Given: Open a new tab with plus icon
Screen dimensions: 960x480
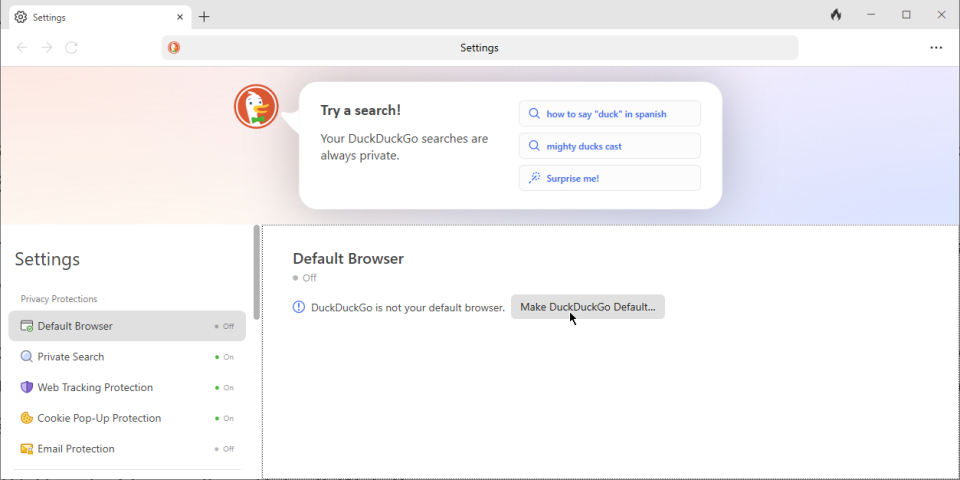Looking at the screenshot, I should coord(204,17).
